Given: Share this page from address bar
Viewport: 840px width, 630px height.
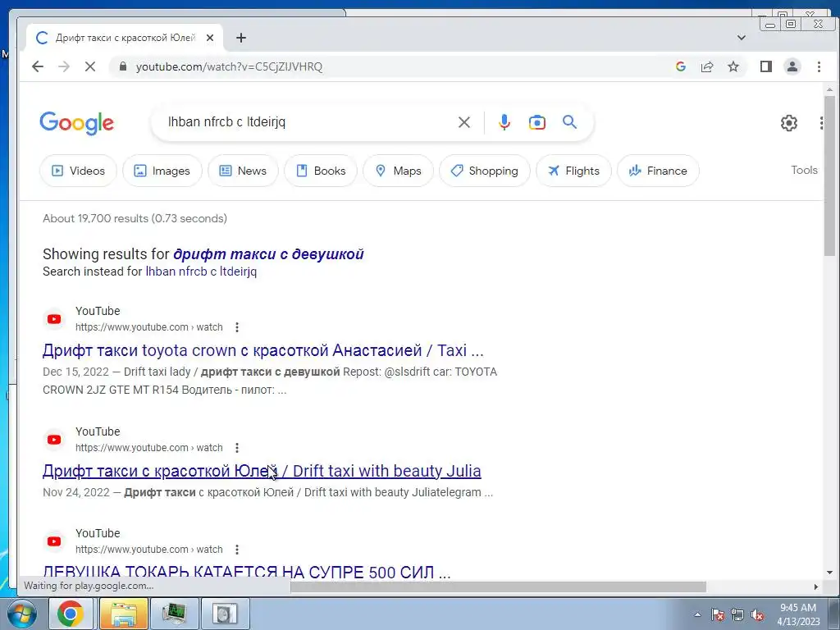Looking at the screenshot, I should pyautogui.click(x=707, y=66).
